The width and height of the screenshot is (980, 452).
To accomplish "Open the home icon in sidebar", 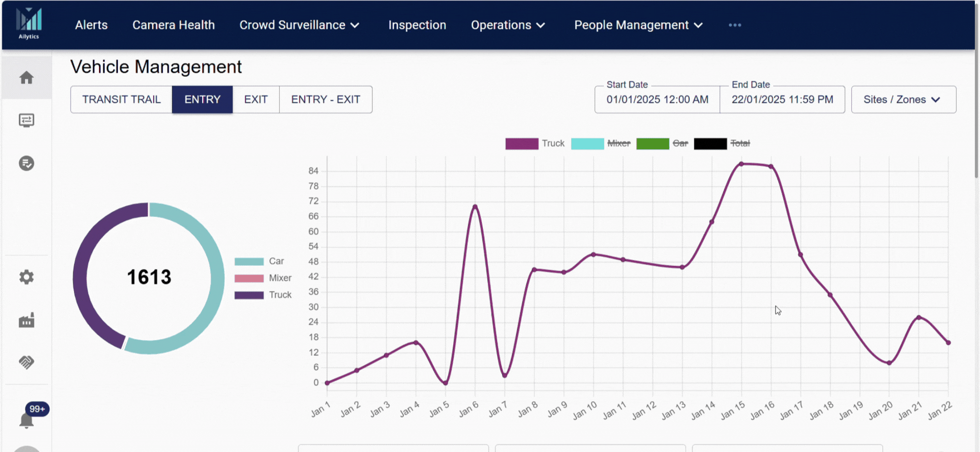I will [x=26, y=78].
